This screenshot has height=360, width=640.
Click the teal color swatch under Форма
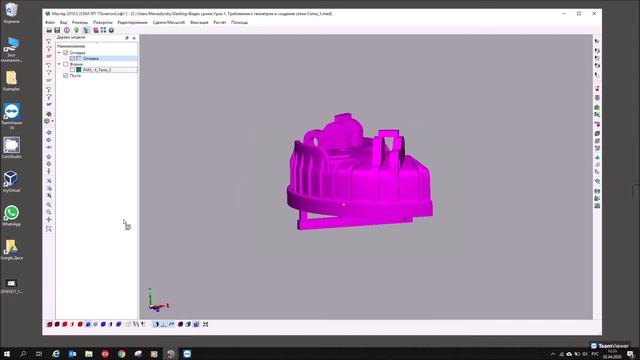79,70
